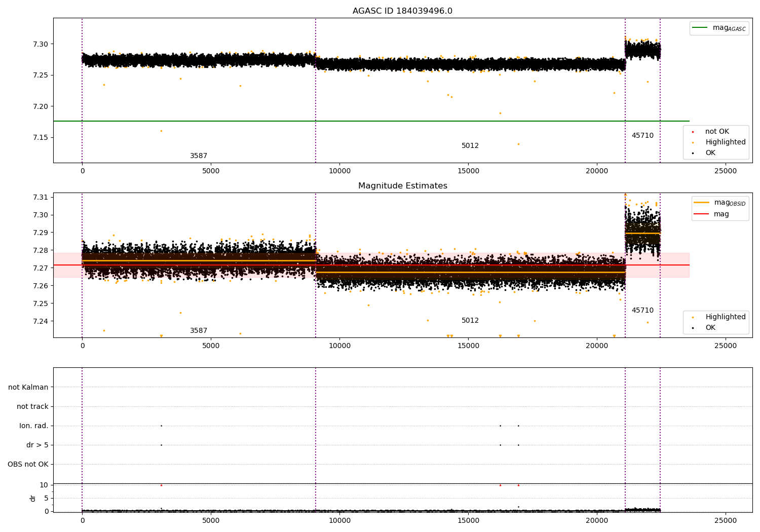
Task: Click the '10000' x-tick under the middle plot
Action: (x=339, y=346)
